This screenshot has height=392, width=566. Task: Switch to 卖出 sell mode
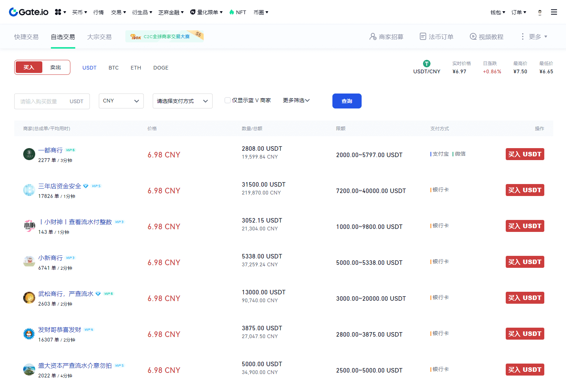click(55, 67)
